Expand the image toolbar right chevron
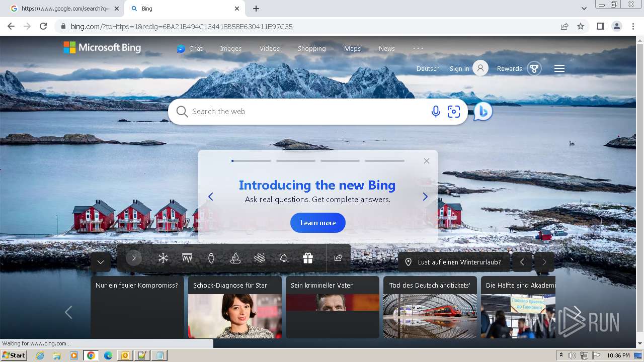Screen dimensions: 644x362 (134, 258)
